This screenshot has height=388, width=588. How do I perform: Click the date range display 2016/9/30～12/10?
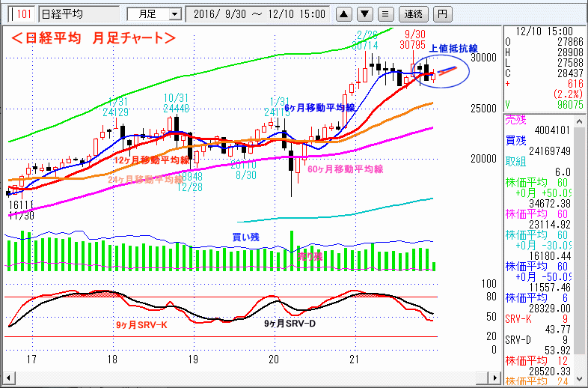click(260, 13)
